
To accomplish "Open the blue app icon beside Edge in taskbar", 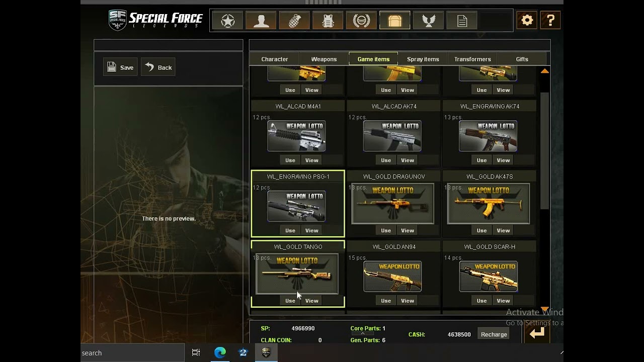I will (x=243, y=352).
